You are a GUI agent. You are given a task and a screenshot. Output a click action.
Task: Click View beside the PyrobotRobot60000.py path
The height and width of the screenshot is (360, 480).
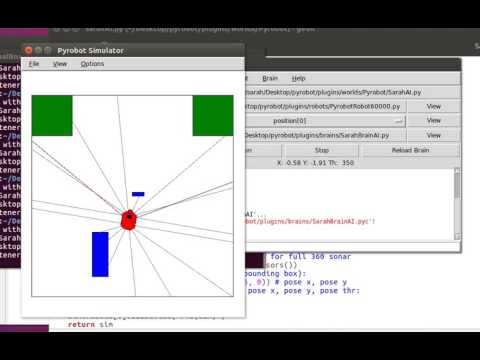tap(433, 107)
